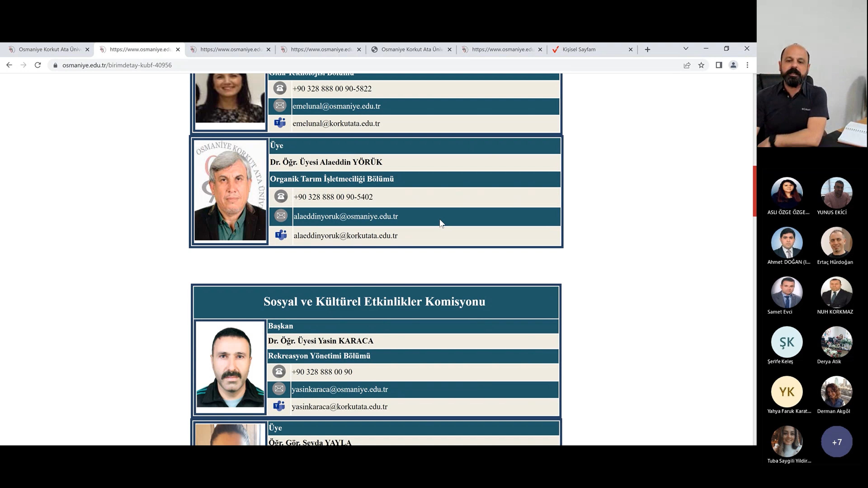
Task: Click Yasin KARACA's profile photo
Action: coord(231,366)
